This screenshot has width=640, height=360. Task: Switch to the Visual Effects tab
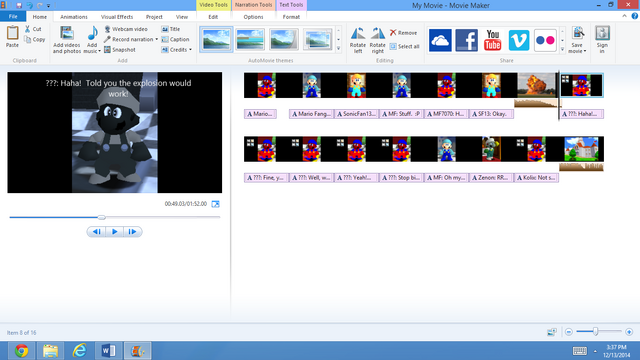[117, 17]
